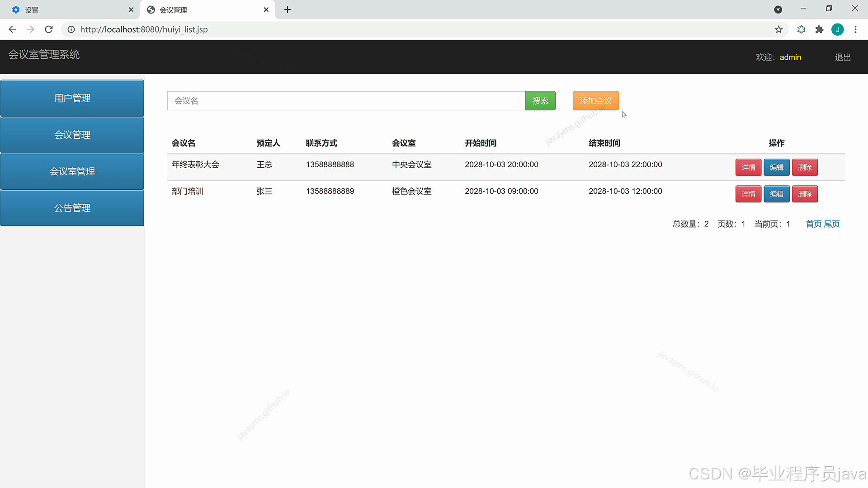868x488 pixels.
Task: Click the 开始时间 column header
Action: coord(481,143)
